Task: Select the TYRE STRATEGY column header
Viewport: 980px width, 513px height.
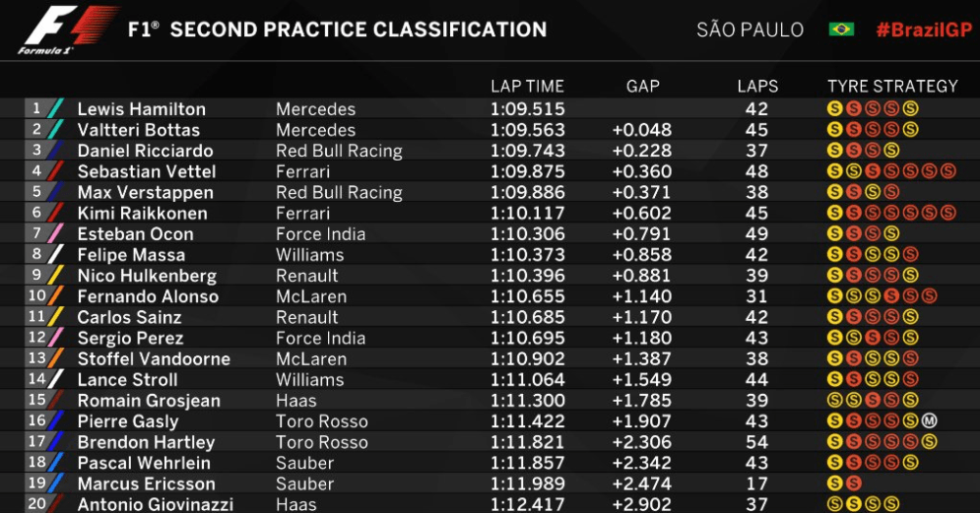Action: coord(892,87)
